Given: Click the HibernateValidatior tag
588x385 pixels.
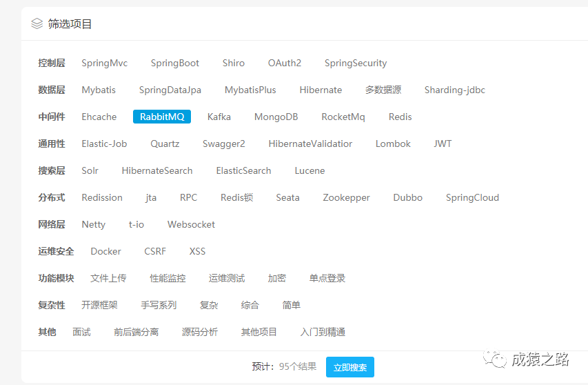Looking at the screenshot, I should (x=310, y=144).
